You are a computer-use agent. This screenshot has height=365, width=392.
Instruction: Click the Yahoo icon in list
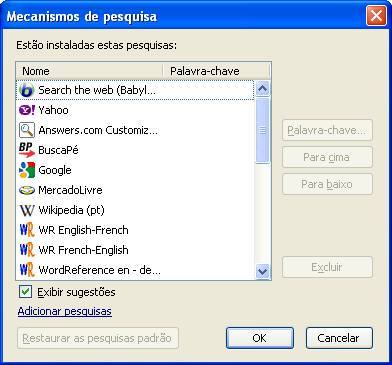pos(27,110)
